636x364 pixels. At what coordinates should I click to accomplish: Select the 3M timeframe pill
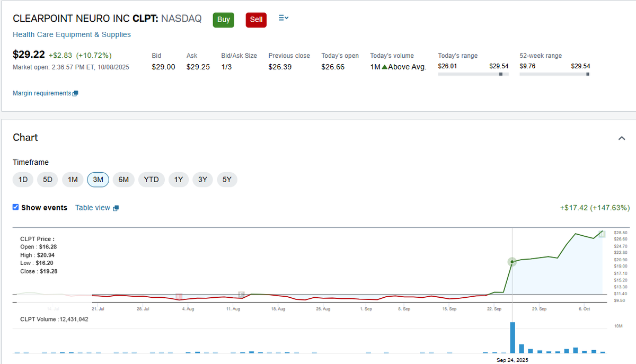tap(98, 180)
